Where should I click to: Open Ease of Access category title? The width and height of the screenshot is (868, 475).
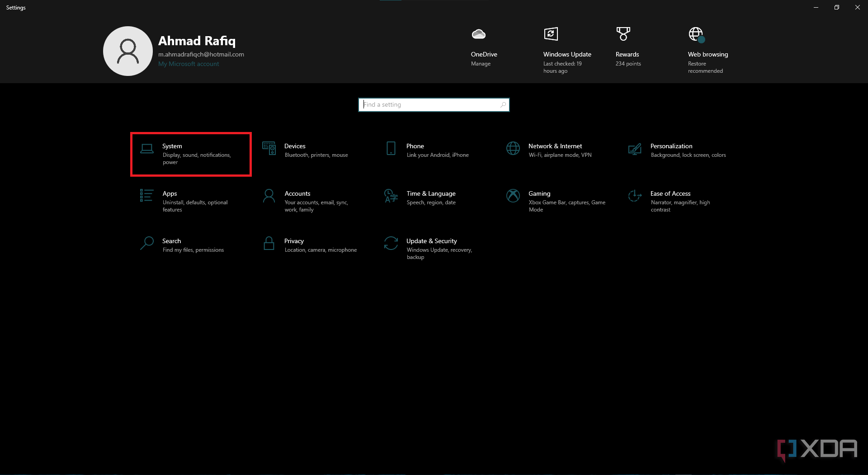pos(670,193)
